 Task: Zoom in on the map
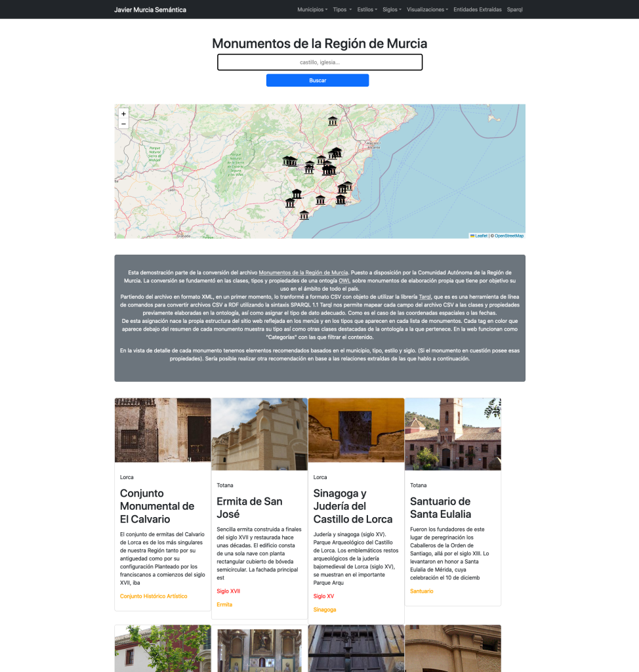(123, 114)
